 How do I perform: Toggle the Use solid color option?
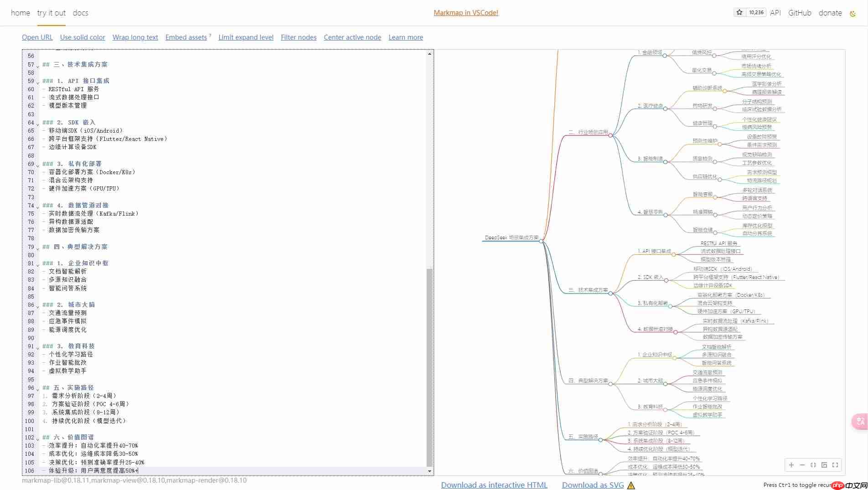[83, 37]
